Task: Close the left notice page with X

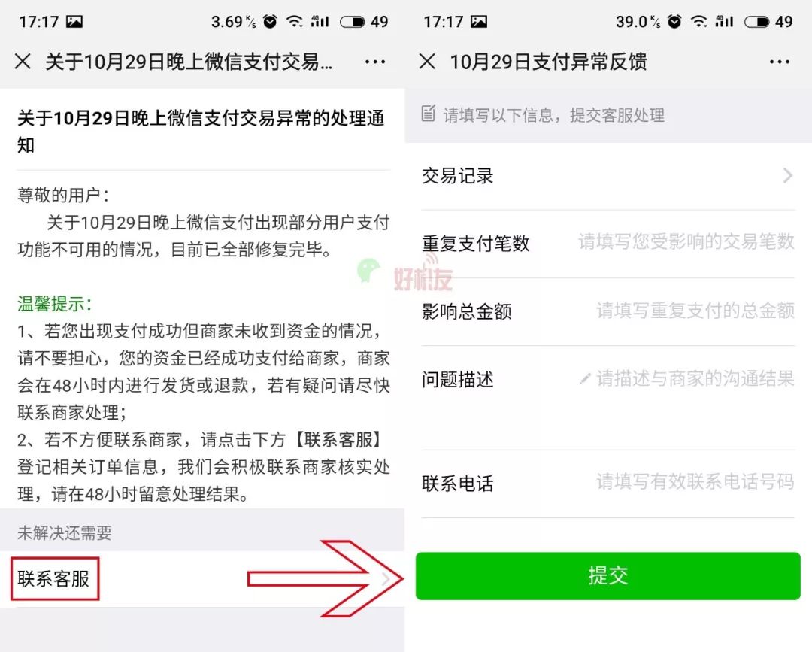Action: [23, 62]
